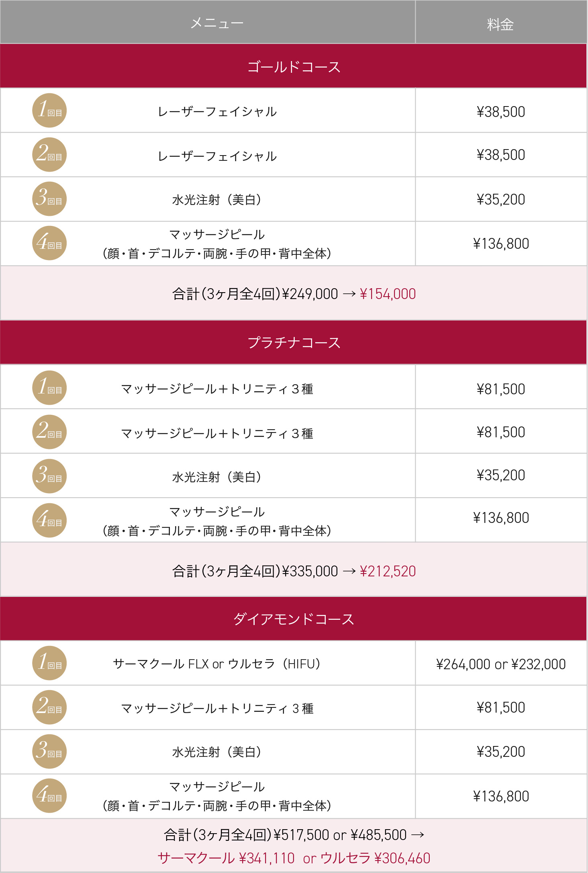Select the プラチナコース header bar
Screen dimensions: 588x873
click(x=294, y=342)
